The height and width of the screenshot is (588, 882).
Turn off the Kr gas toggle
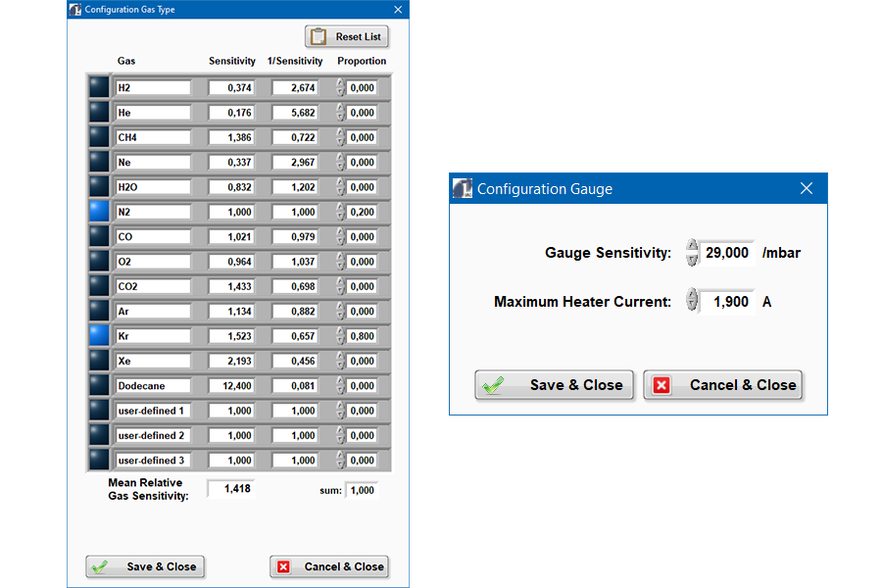coord(99,336)
